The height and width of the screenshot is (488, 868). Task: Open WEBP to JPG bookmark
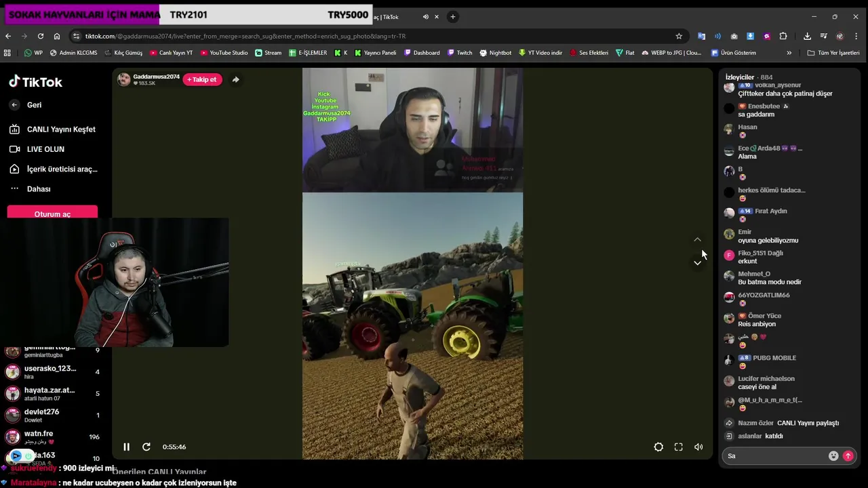pos(671,52)
